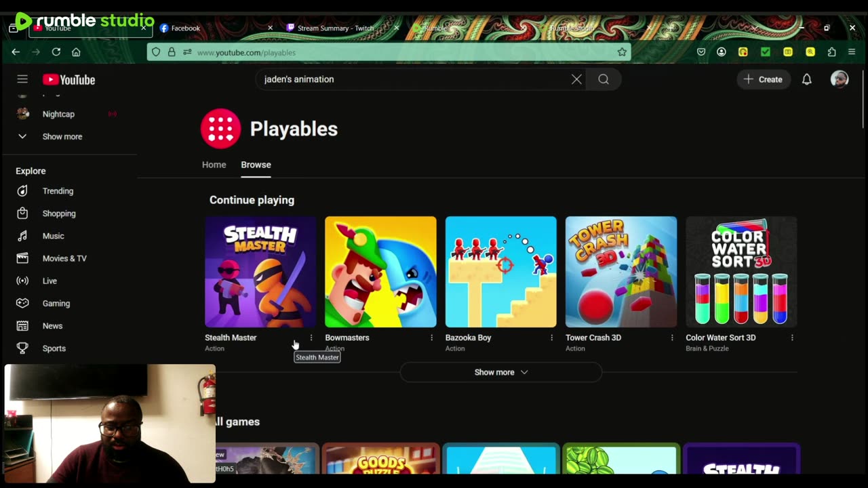868x488 pixels.
Task: Clear the search box with the X
Action: 576,79
